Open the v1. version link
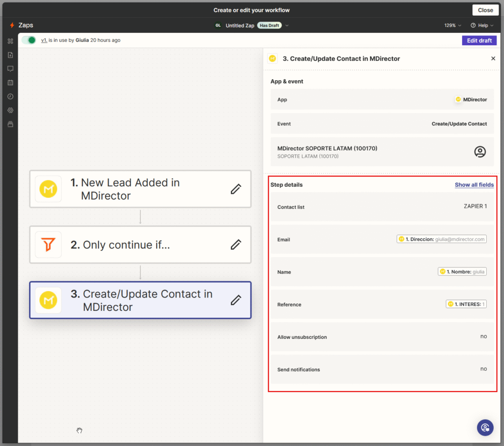This screenshot has width=504, height=446. click(44, 40)
